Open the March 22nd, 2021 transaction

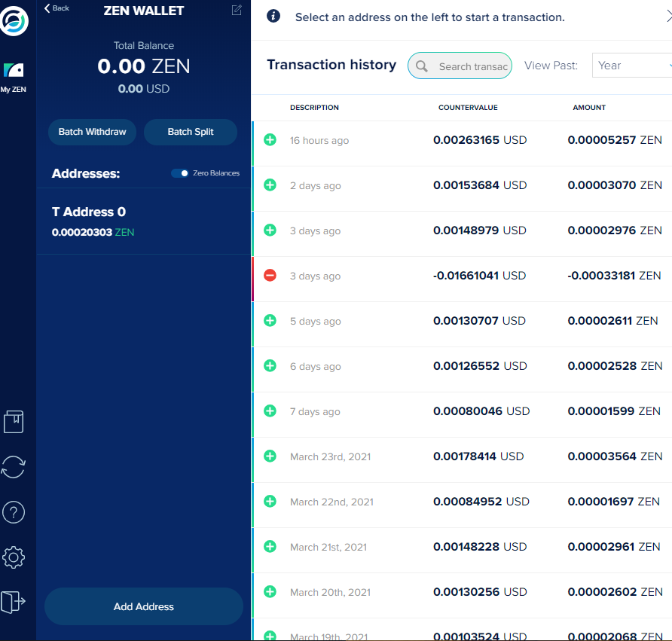pos(462,505)
